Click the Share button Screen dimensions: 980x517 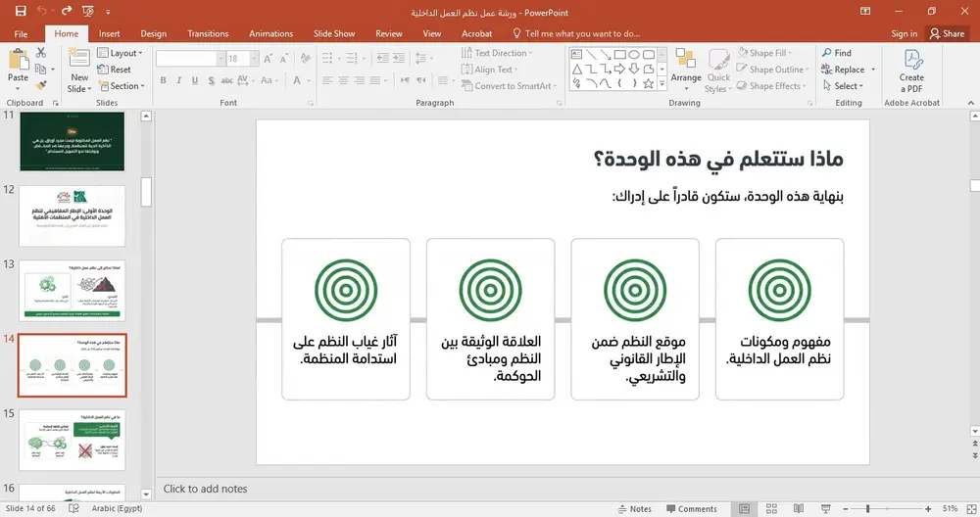(x=947, y=33)
